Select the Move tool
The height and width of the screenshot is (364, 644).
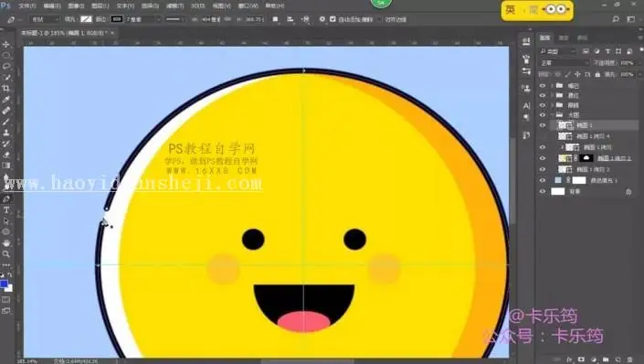click(6, 44)
